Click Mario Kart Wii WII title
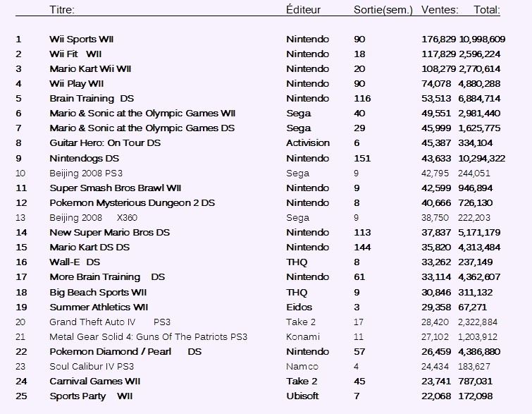This screenshot has height=414, width=532. tap(90, 69)
